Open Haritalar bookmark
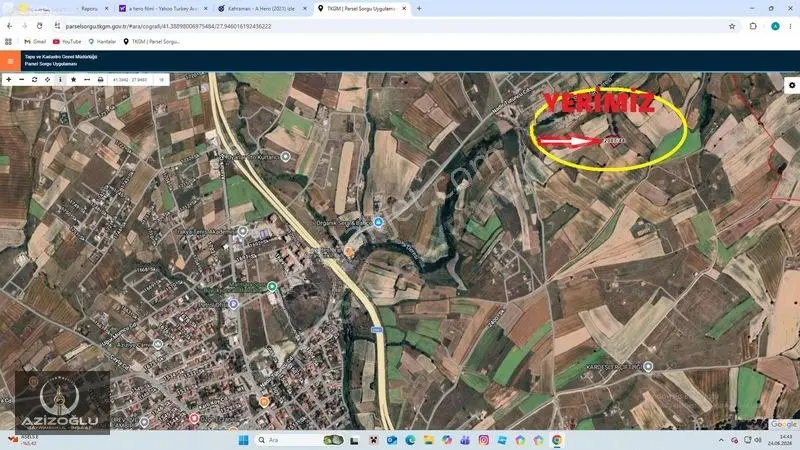Screen dimensions: 800x450 102,41
